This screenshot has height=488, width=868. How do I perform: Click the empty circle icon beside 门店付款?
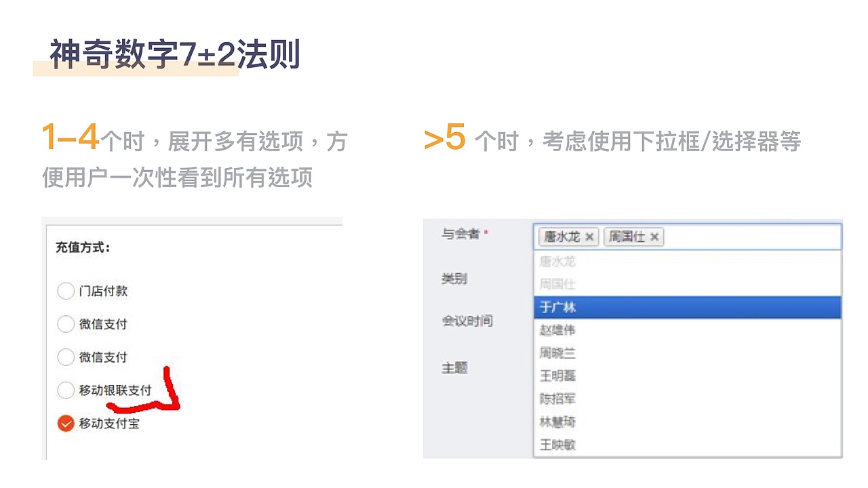[x=66, y=291]
